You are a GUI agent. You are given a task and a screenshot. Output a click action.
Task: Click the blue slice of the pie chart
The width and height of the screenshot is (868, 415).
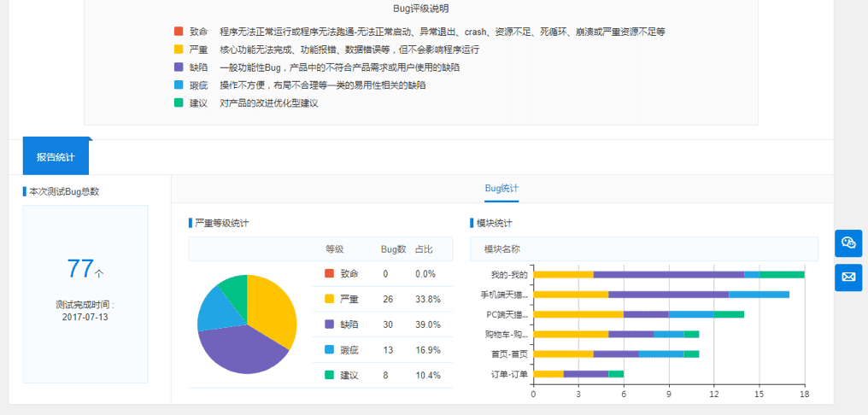point(212,313)
